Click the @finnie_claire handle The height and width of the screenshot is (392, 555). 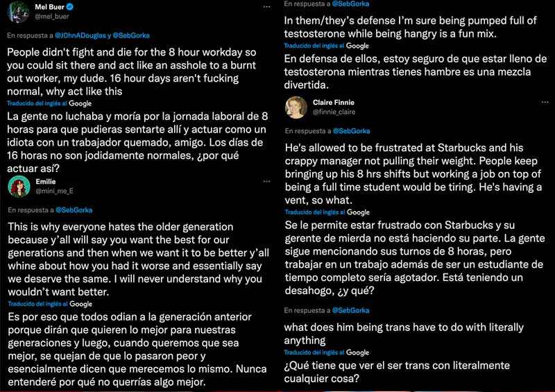334,111
